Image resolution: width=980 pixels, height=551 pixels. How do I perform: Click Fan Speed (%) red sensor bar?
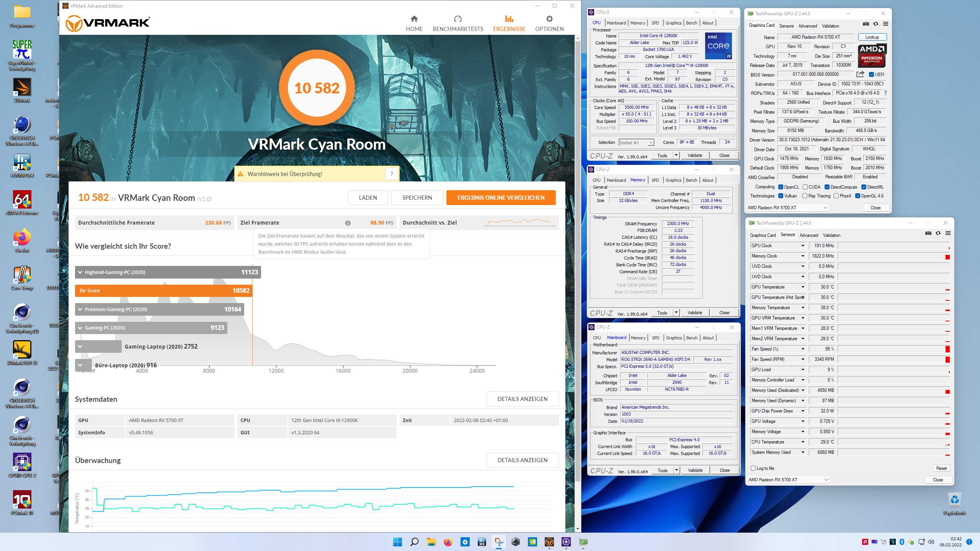947,349
